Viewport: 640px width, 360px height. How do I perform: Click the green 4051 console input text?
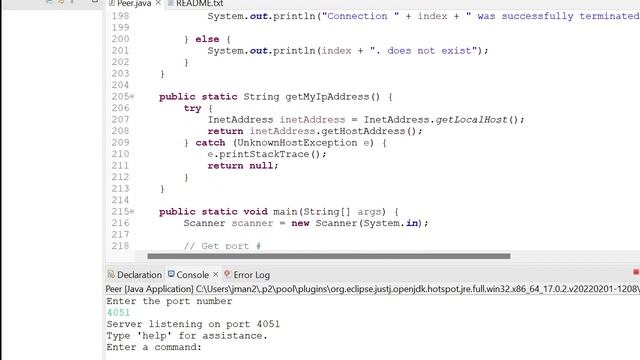coord(118,312)
